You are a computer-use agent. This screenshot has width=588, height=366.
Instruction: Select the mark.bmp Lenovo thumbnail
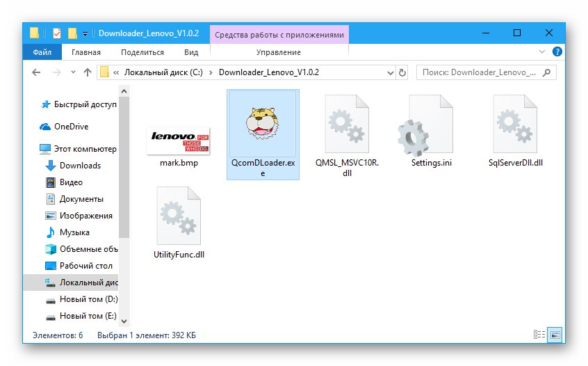pyautogui.click(x=179, y=141)
